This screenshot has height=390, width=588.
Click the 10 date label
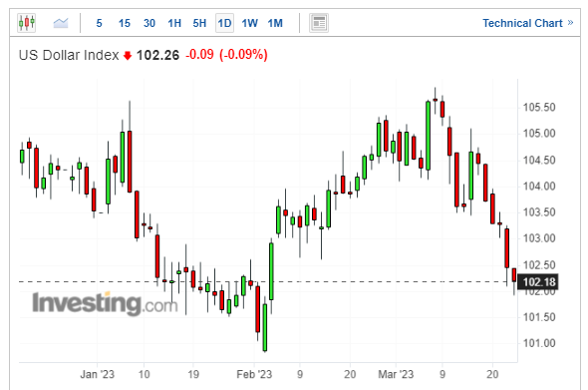[144, 374]
